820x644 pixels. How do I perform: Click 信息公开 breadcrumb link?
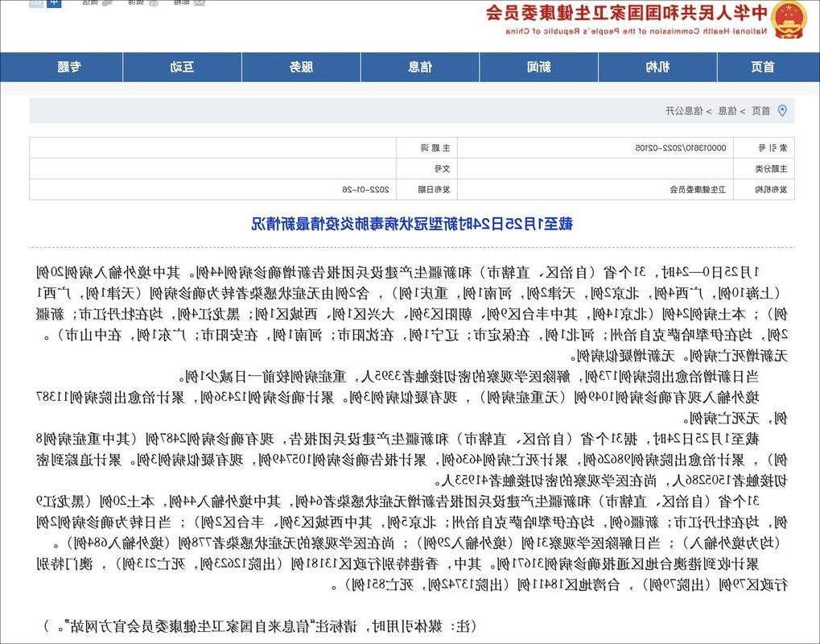click(x=684, y=111)
